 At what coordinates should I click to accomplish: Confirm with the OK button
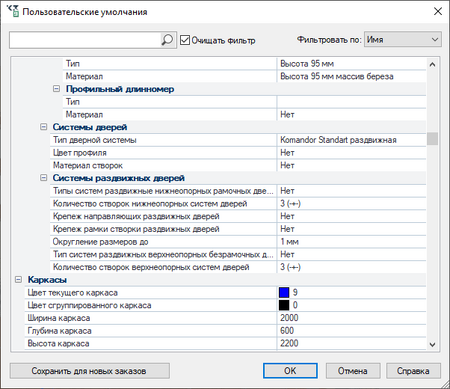(290, 371)
